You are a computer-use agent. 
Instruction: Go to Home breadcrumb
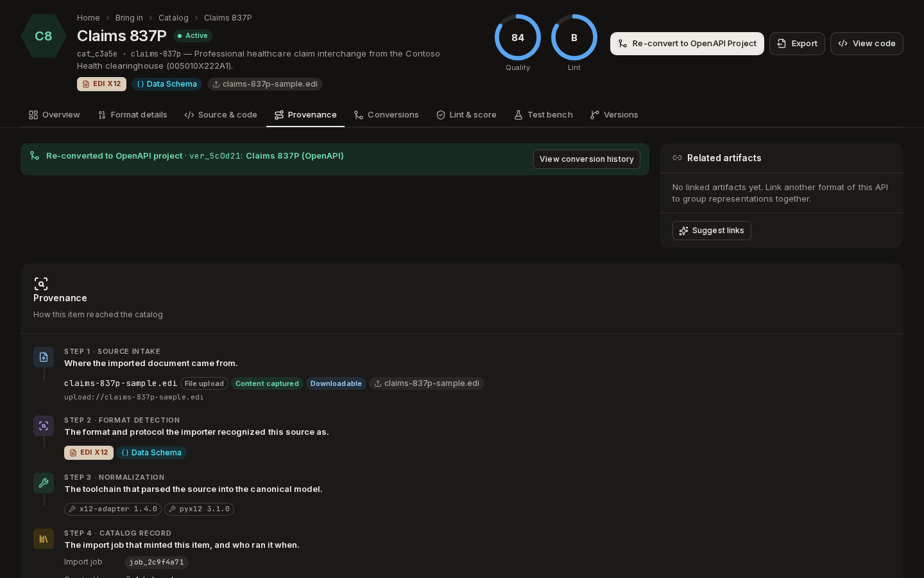tap(89, 18)
